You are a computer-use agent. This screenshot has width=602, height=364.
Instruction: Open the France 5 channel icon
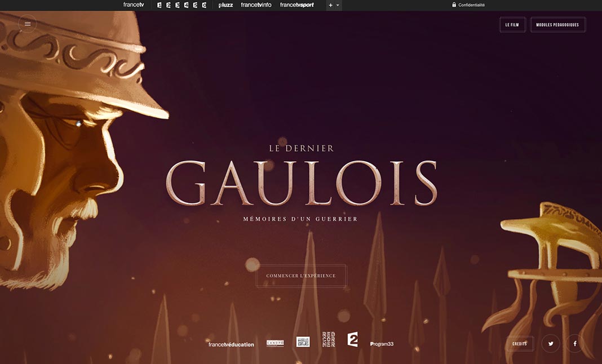195,5
